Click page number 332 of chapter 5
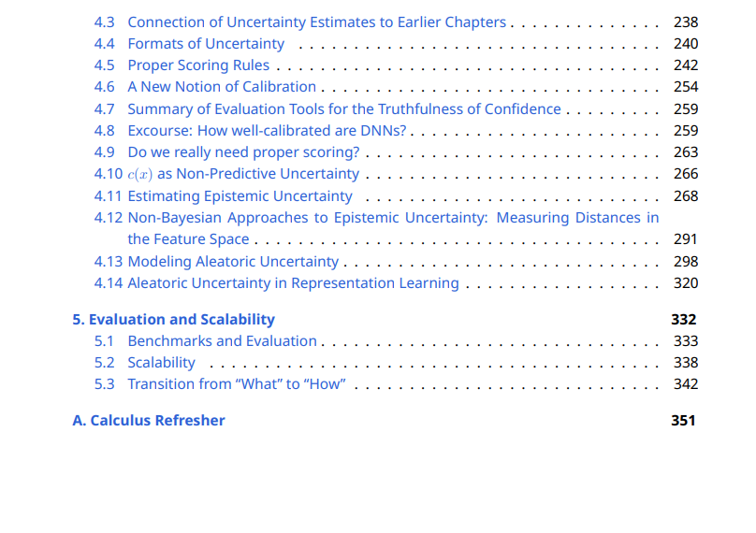756x533 pixels. (684, 320)
